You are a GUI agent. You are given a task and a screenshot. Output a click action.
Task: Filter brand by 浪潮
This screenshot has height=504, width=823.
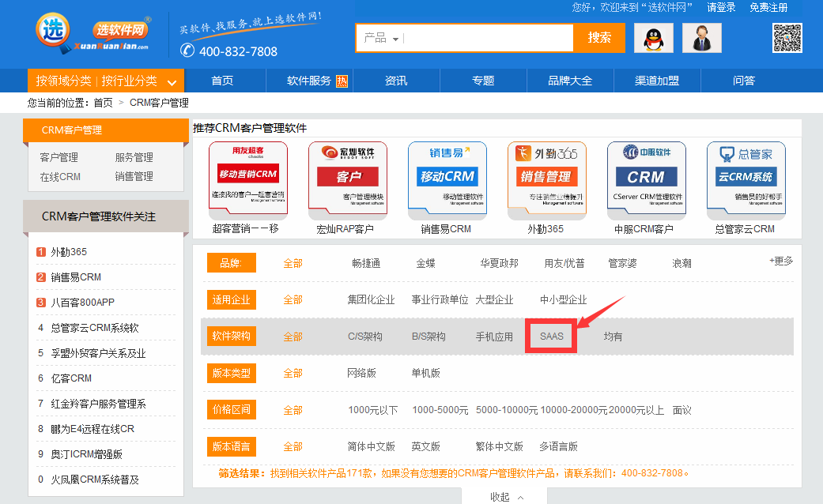681,263
